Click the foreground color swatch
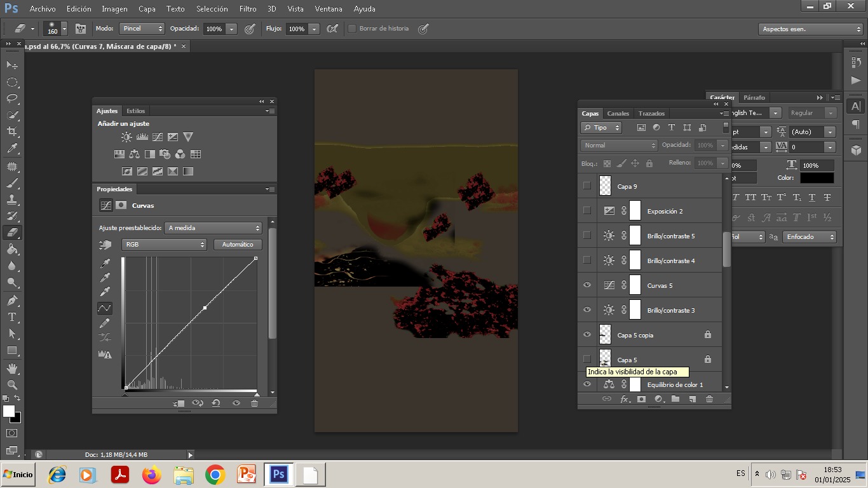868x488 pixels. tap(8, 411)
